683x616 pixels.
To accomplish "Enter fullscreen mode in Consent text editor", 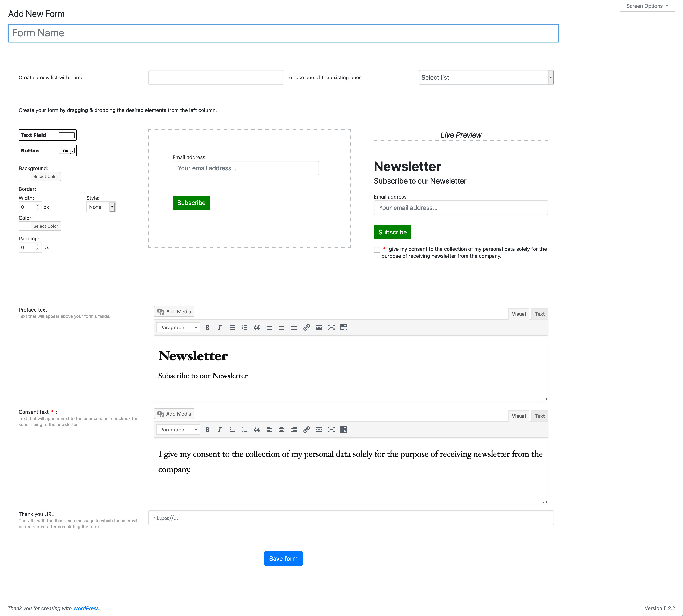I will point(332,430).
